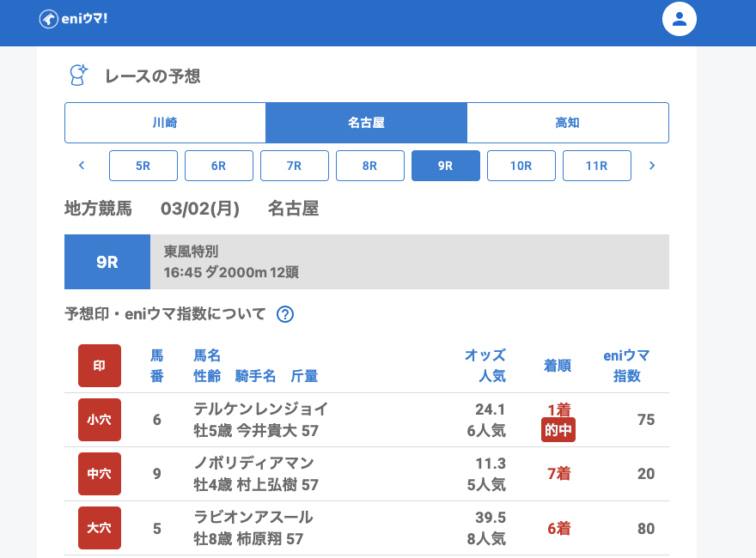Switch to the 川崎 racetrack tab
Viewport: 756px width, 558px height.
(165, 123)
